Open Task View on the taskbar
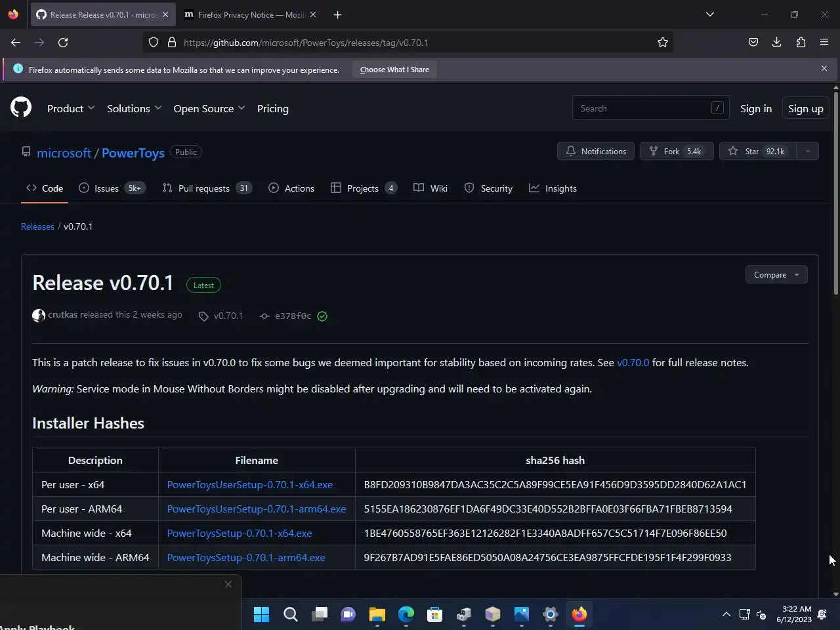Screen dimensions: 840x630 pyautogui.click(x=319, y=614)
